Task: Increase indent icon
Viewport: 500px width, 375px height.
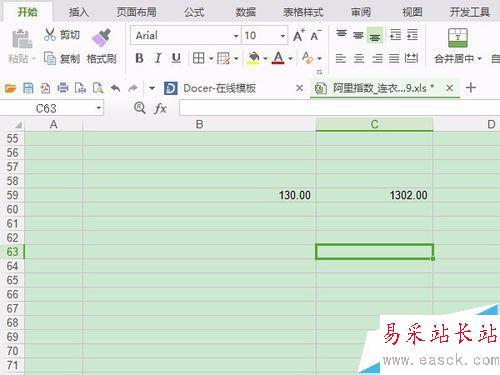Action: click(x=412, y=35)
